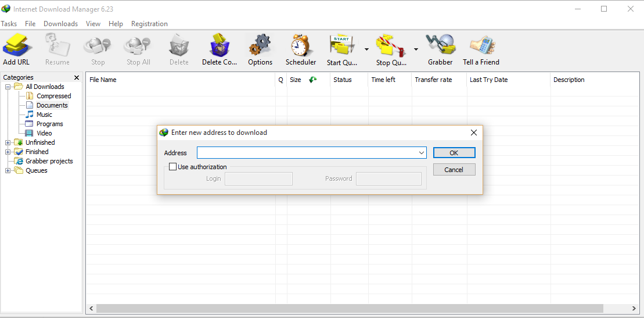
Task: Select the Music category
Action: pyautogui.click(x=44, y=115)
